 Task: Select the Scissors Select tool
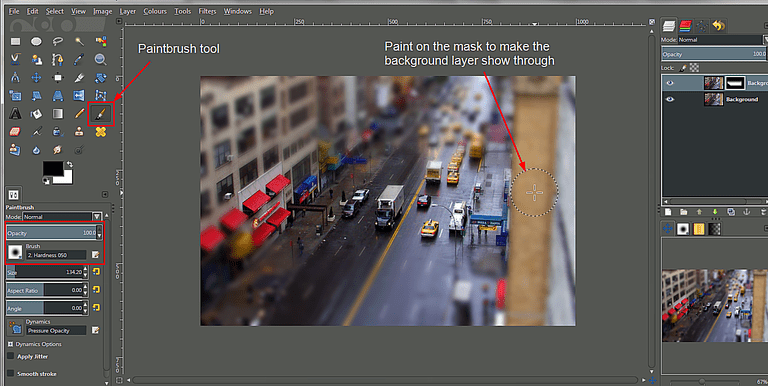tap(15, 59)
